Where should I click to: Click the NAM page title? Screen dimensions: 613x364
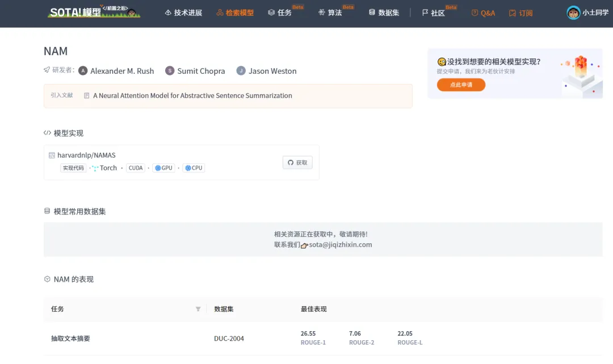56,51
